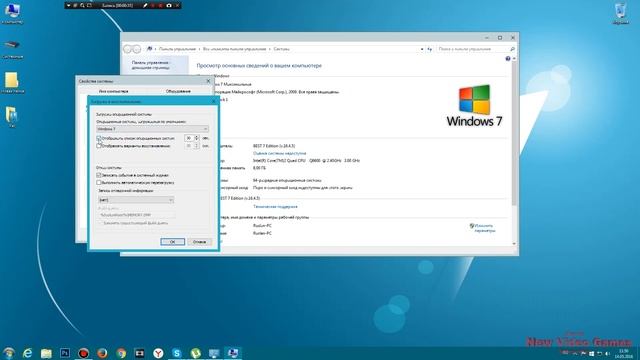The image size is (640, 360).
Task: Click the help question mark in System window
Action: (508, 59)
